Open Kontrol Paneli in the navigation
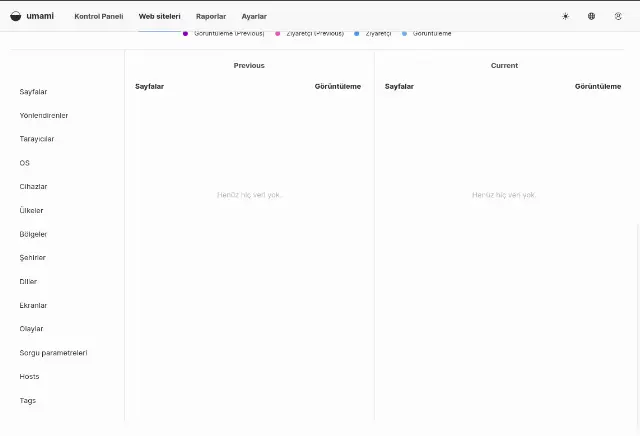640x436 pixels. [99, 16]
